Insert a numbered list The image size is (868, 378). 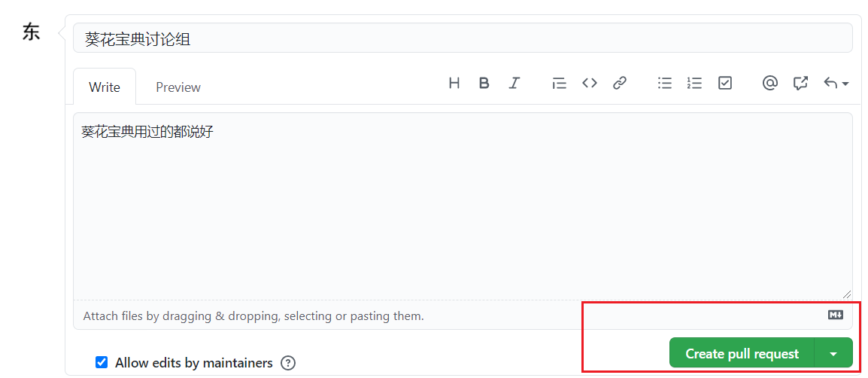[694, 83]
